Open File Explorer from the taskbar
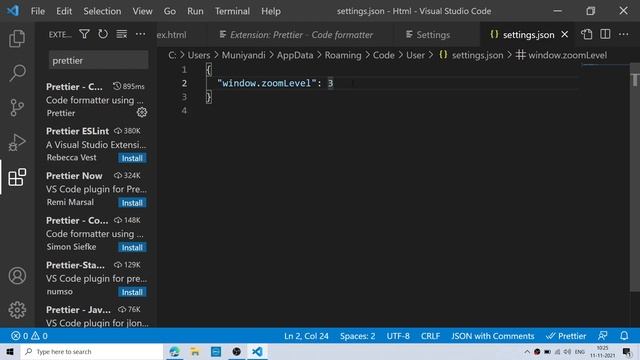Viewport: 640px width, 360px height. point(195,351)
